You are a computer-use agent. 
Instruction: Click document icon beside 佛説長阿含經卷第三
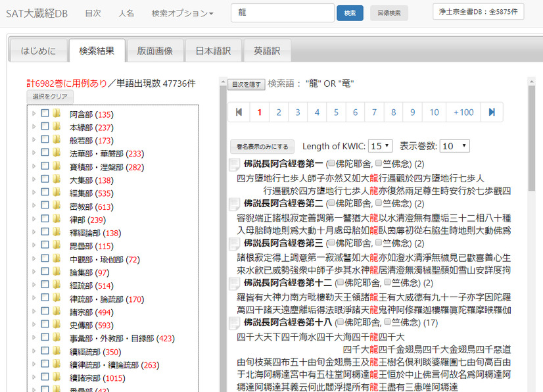(x=235, y=243)
